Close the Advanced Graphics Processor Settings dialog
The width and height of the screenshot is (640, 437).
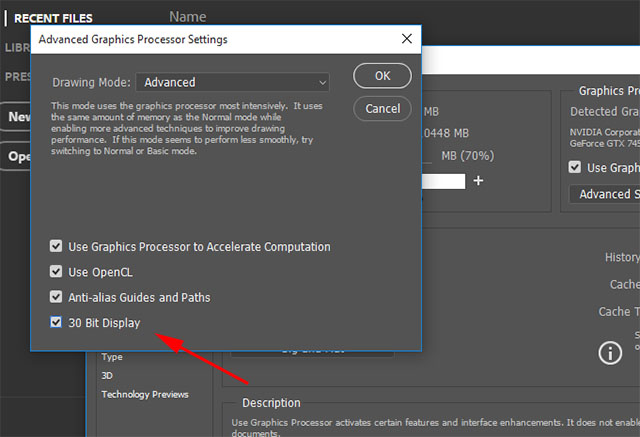point(407,39)
